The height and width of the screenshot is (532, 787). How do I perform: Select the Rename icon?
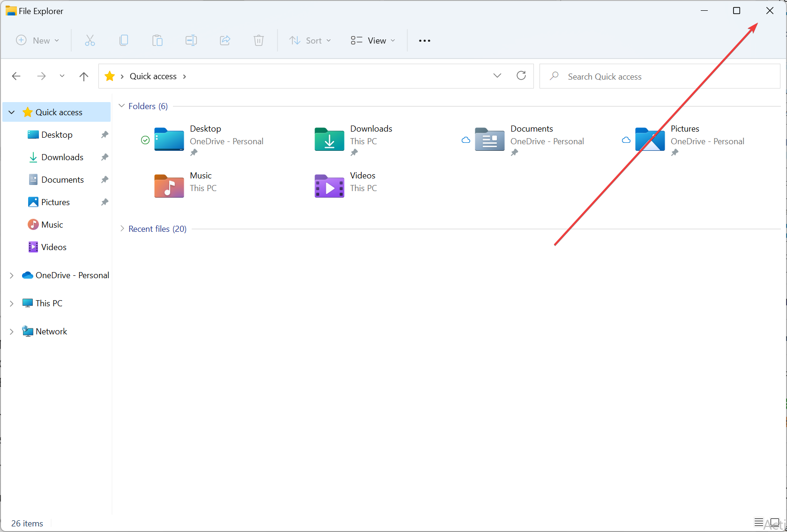191,40
